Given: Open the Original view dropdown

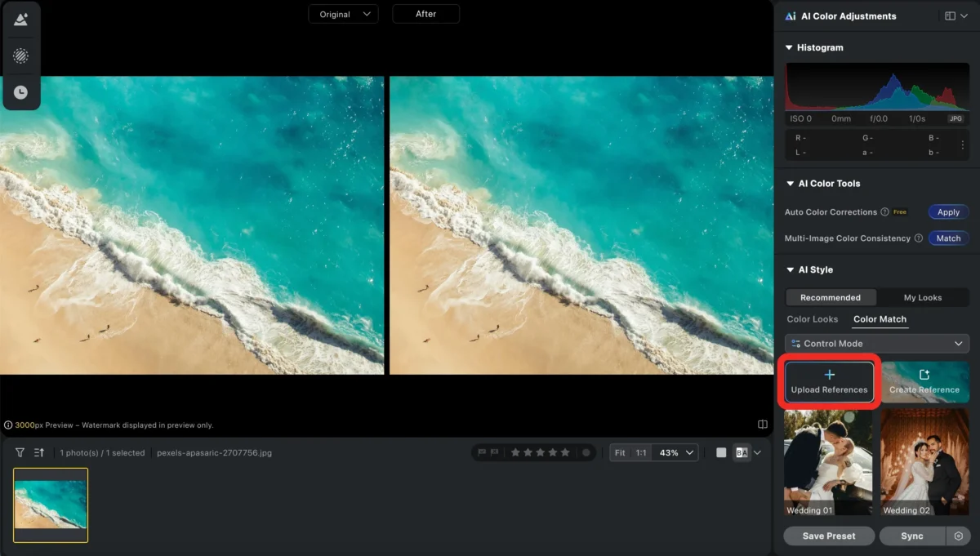Looking at the screenshot, I should click(x=343, y=14).
